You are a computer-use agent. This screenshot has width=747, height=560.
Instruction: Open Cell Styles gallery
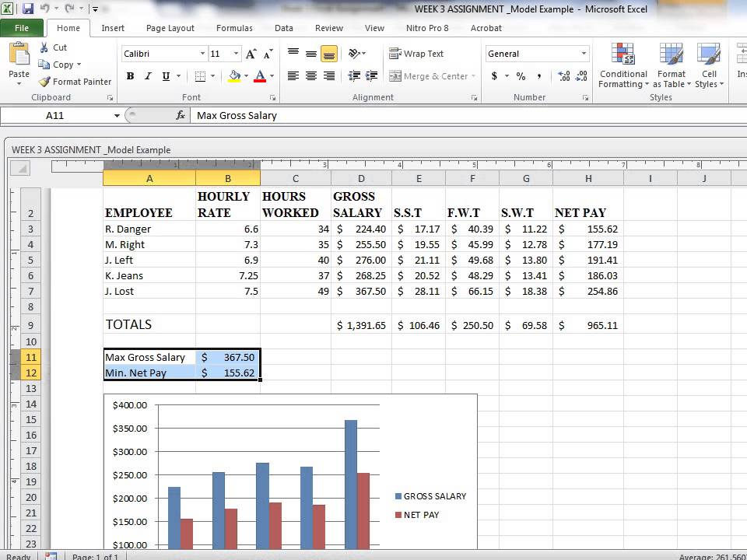click(709, 65)
